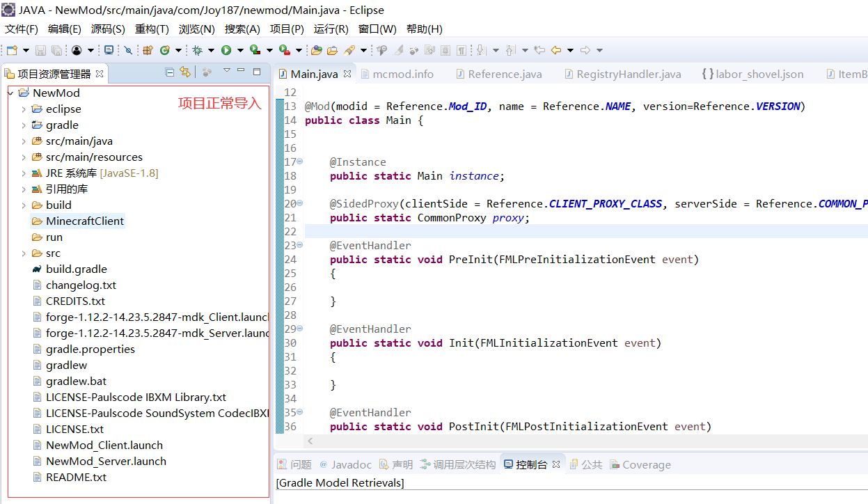Open the Coverage view tab

click(640, 464)
